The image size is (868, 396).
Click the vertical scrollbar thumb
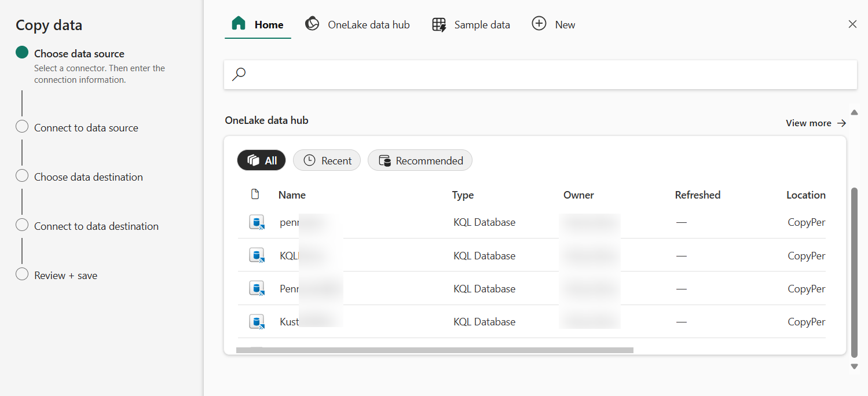pos(854,272)
